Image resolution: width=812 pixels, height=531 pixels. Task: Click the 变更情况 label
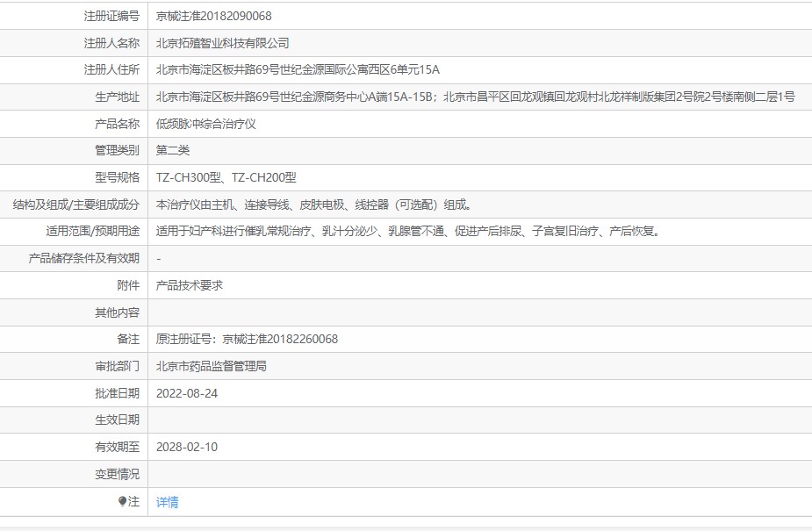118,474
